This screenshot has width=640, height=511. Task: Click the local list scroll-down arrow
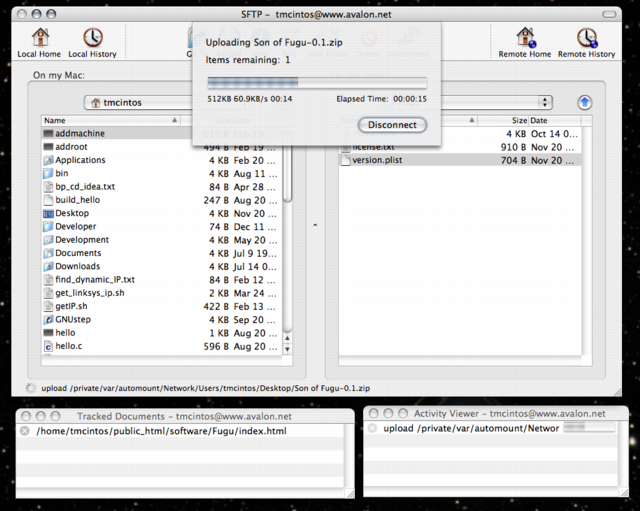287,349
